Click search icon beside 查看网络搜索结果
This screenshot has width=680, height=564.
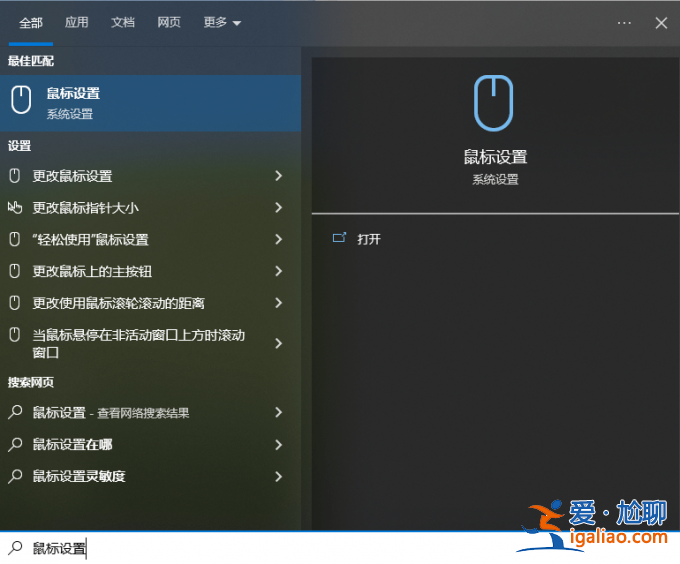[x=15, y=412]
